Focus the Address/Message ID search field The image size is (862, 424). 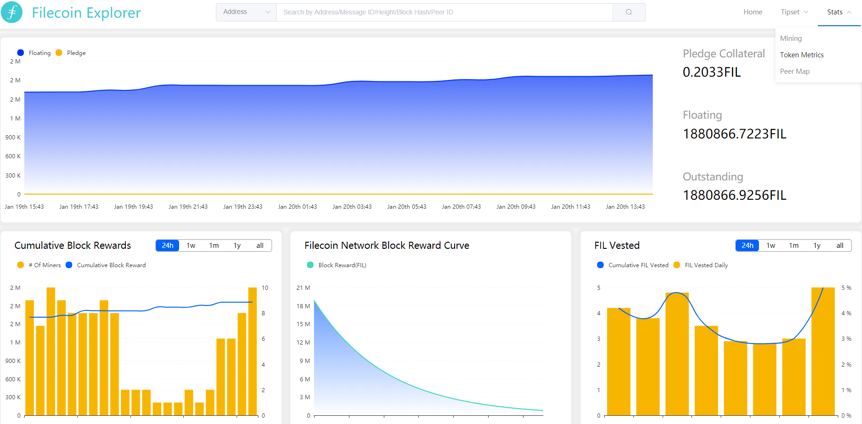click(x=444, y=12)
